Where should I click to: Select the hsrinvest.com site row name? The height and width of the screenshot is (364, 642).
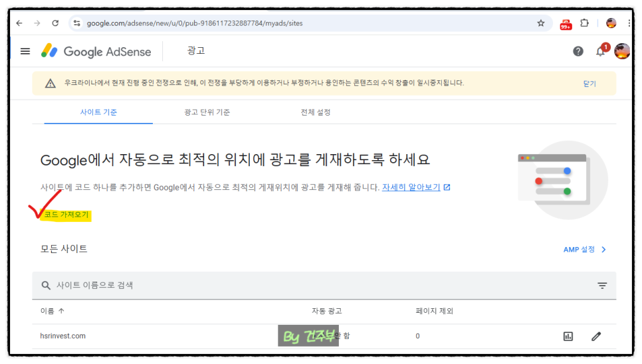point(62,336)
